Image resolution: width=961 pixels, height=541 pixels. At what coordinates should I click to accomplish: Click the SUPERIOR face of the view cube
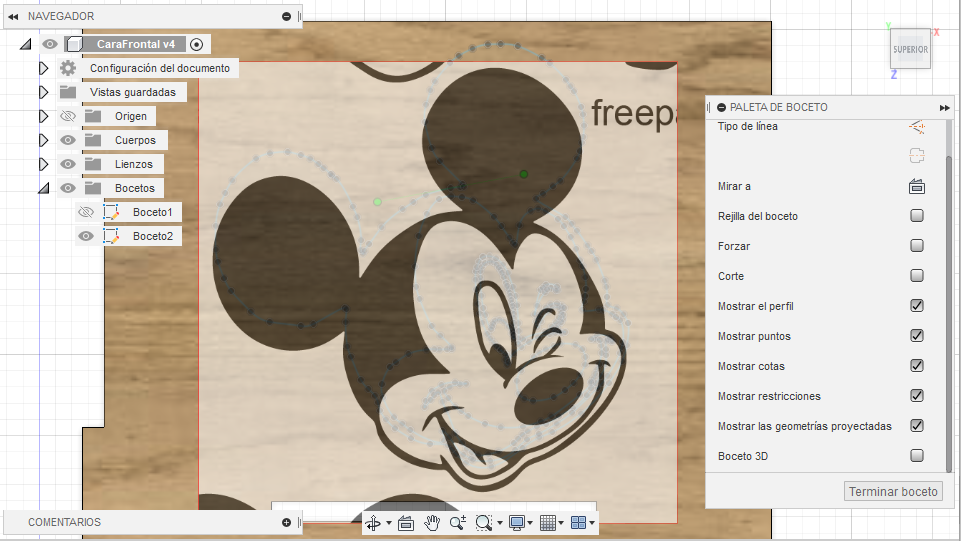(x=910, y=49)
